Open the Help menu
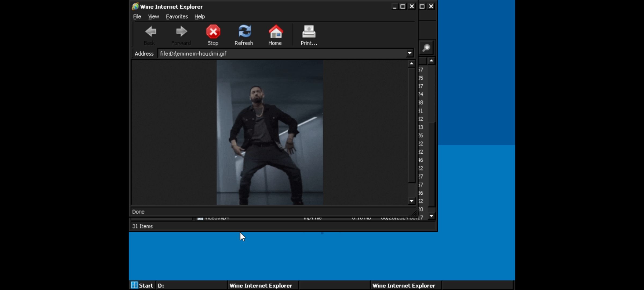This screenshot has width=644, height=290. (200, 17)
